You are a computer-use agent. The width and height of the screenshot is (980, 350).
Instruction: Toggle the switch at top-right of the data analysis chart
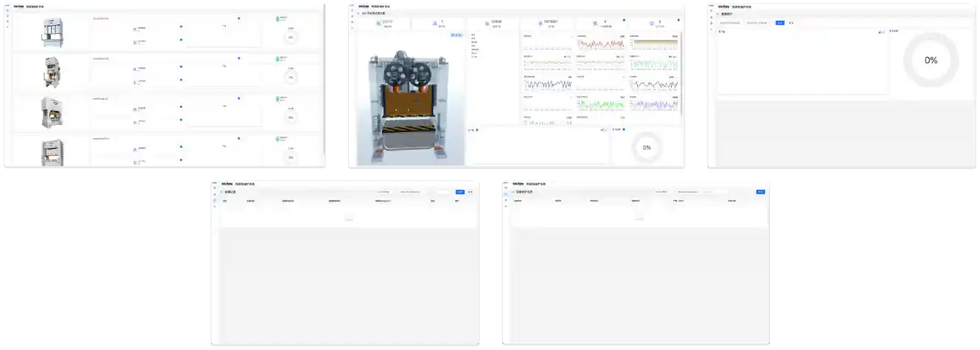click(881, 32)
